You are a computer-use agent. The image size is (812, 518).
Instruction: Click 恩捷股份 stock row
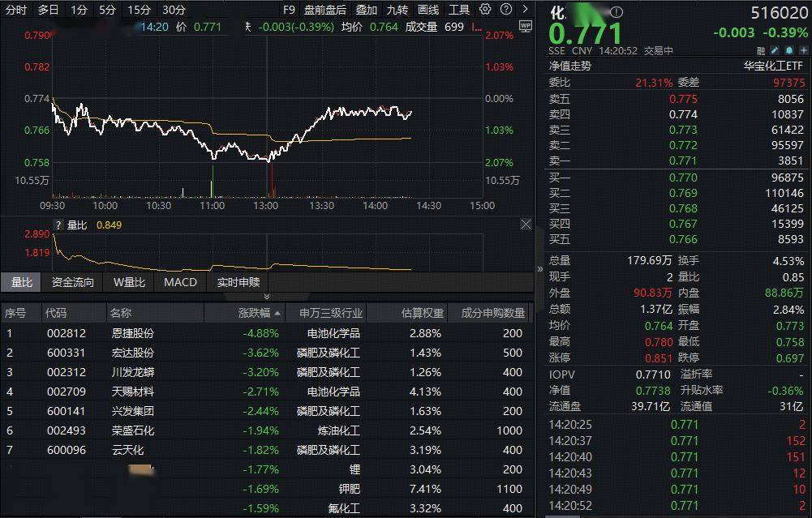coord(132,333)
